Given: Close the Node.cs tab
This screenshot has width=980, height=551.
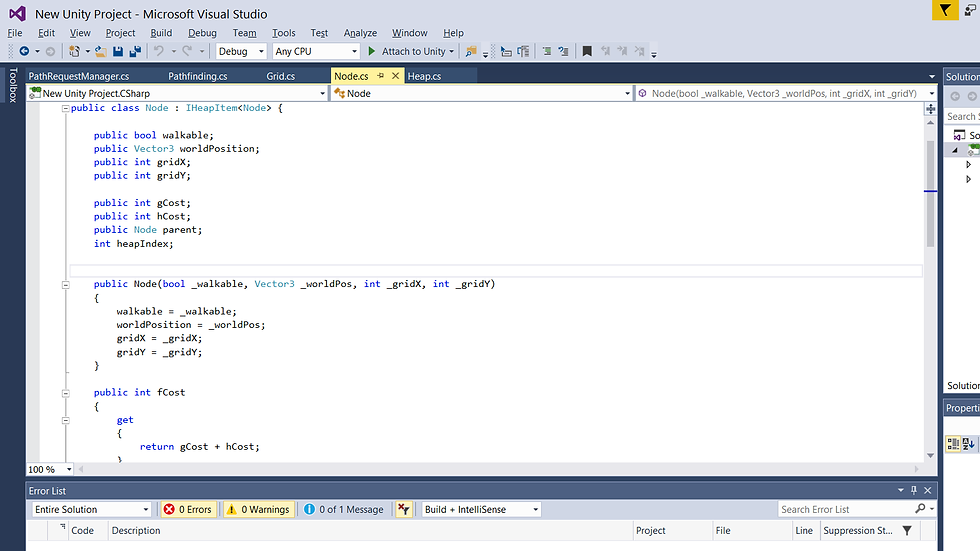Looking at the screenshot, I should point(395,76).
